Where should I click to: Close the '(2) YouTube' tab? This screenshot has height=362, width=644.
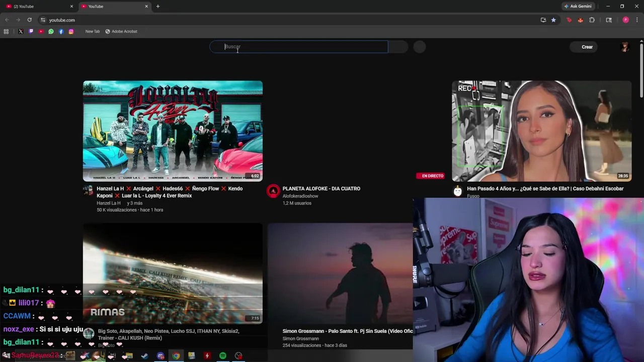(71, 7)
